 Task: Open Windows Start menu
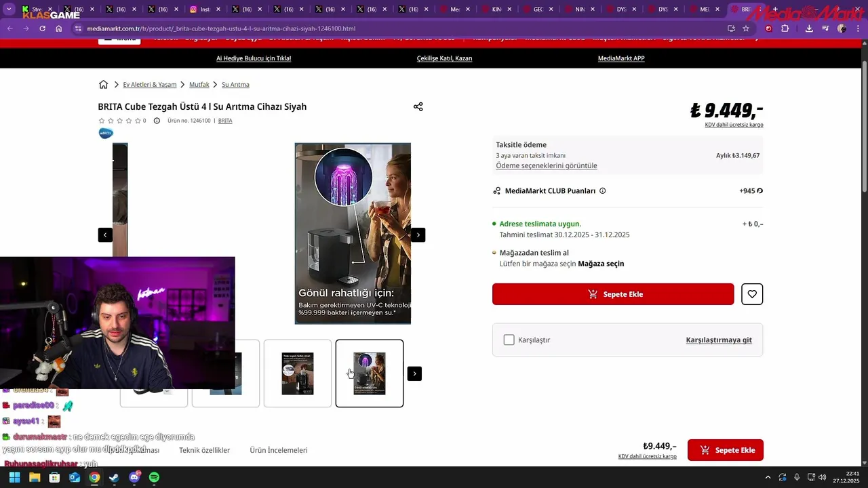[x=14, y=477]
